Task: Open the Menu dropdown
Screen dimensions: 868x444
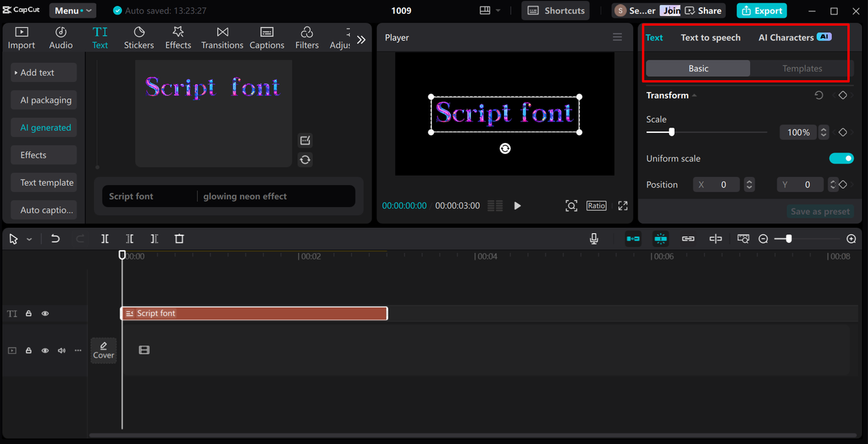Action: tap(72, 11)
